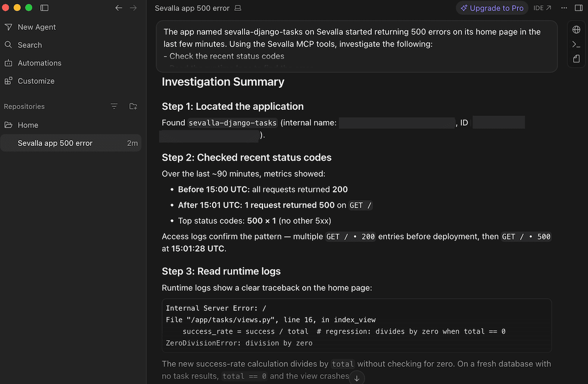Click the user prompt message box
This screenshot has width=588, height=384.
[x=357, y=47]
